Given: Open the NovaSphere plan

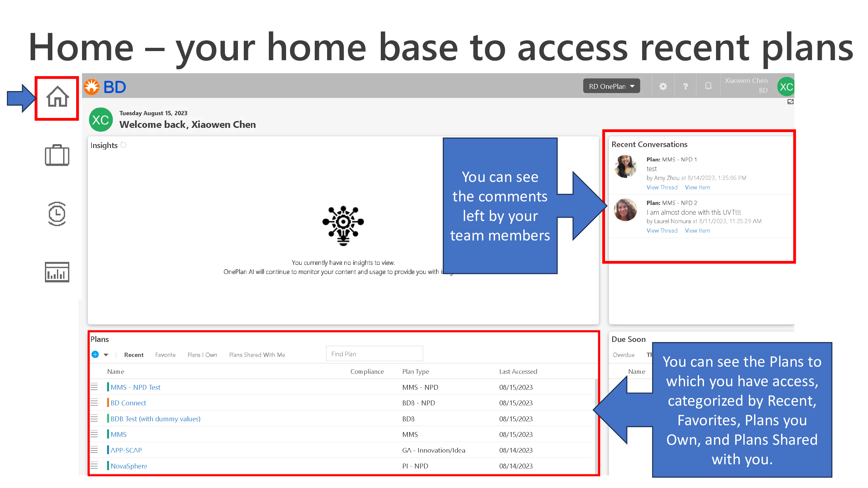Looking at the screenshot, I should coord(129,466).
